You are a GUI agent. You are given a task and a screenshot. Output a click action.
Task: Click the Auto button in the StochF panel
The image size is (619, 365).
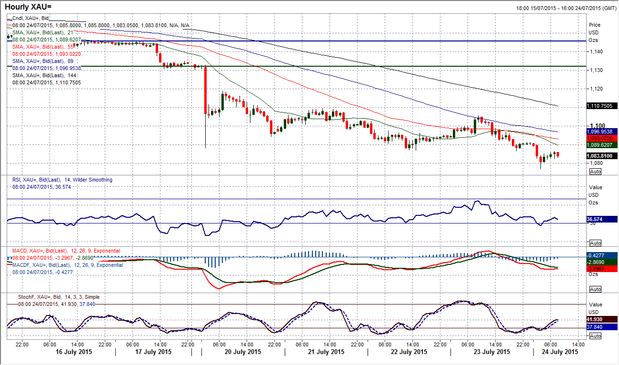tap(595, 336)
